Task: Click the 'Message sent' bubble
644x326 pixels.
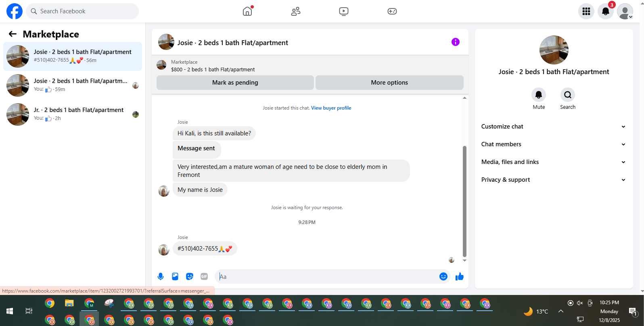Action: coord(197,150)
